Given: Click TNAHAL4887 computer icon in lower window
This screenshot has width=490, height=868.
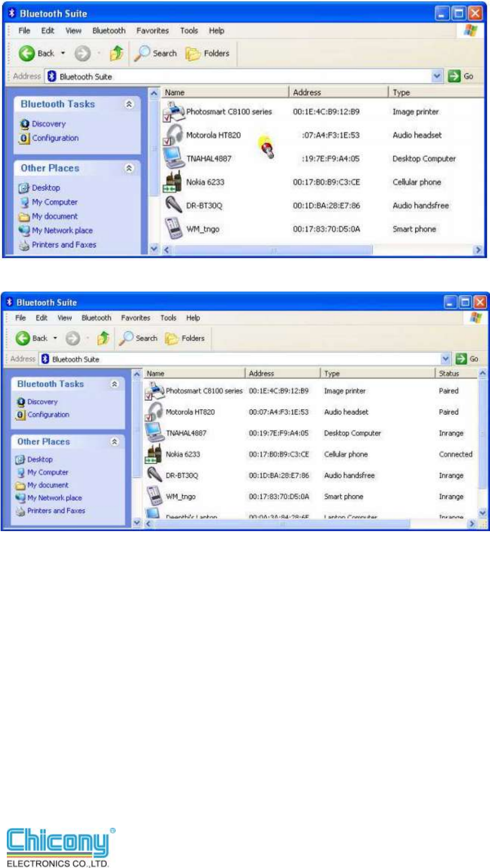Looking at the screenshot, I should pos(155,433).
